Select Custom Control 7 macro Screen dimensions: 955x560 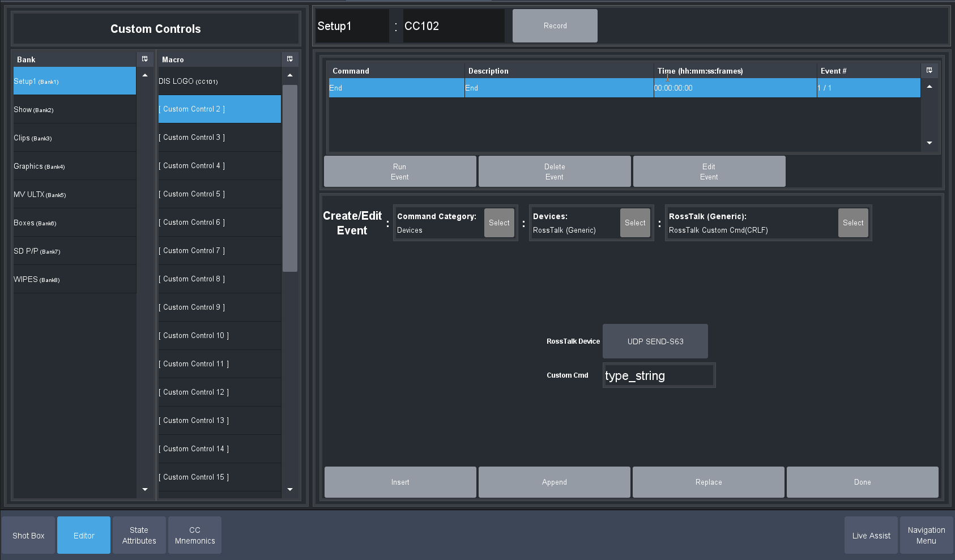219,250
